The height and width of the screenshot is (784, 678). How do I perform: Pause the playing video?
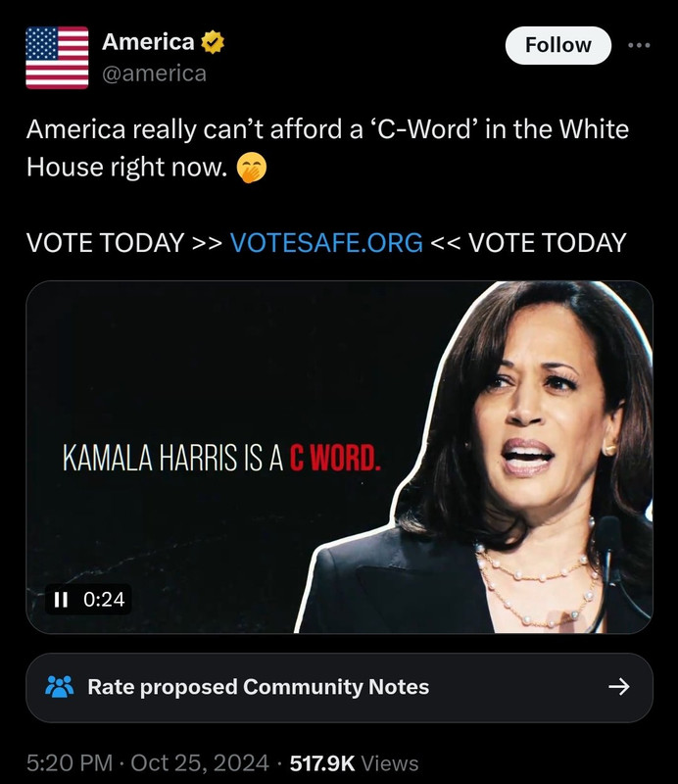(61, 599)
